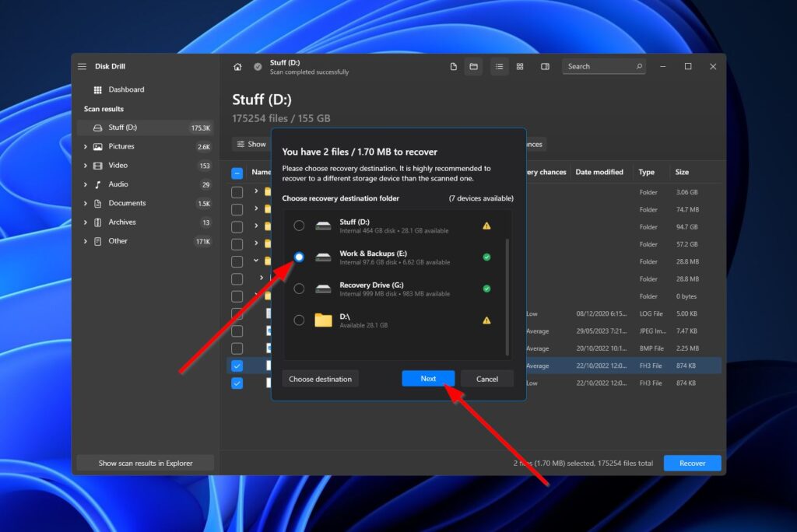Select the Recovery Drive (G:) destination
Viewport: 797px width, 532px height.
pos(299,289)
